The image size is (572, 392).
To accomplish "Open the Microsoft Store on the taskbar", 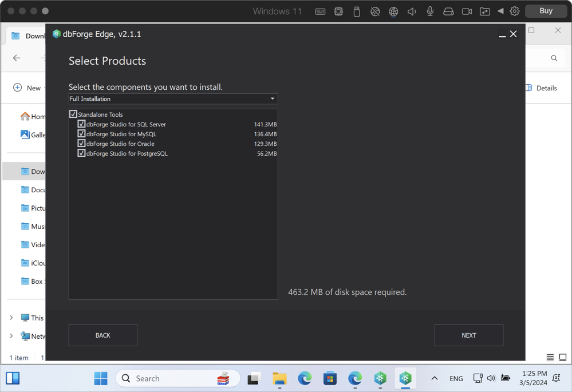I will pos(330,378).
